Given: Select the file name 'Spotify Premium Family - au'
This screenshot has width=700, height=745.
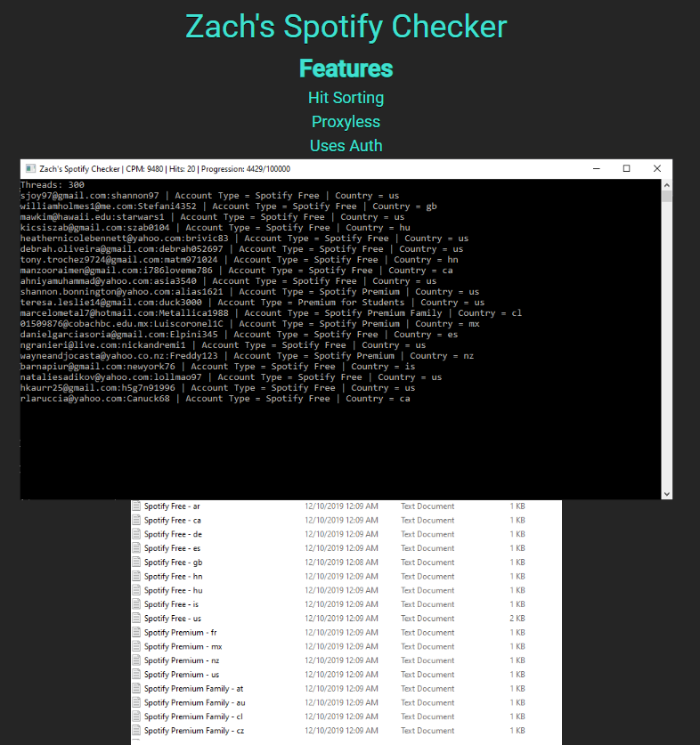Looking at the screenshot, I should [195, 702].
